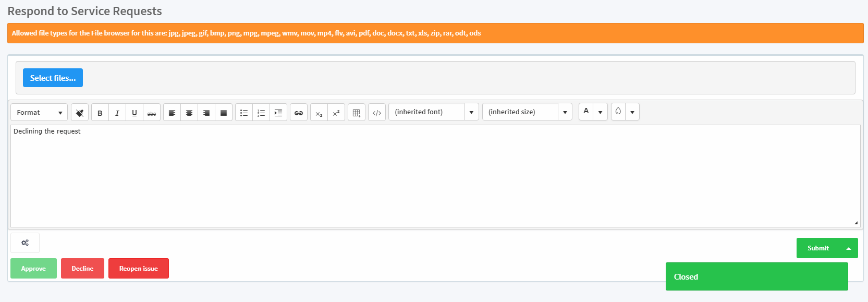Insert a table using the table icon
This screenshot has width=868, height=302.
coord(357,113)
